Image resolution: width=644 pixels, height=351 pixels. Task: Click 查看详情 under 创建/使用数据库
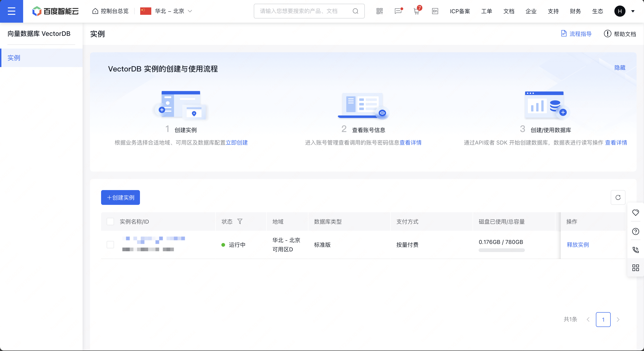click(x=616, y=142)
